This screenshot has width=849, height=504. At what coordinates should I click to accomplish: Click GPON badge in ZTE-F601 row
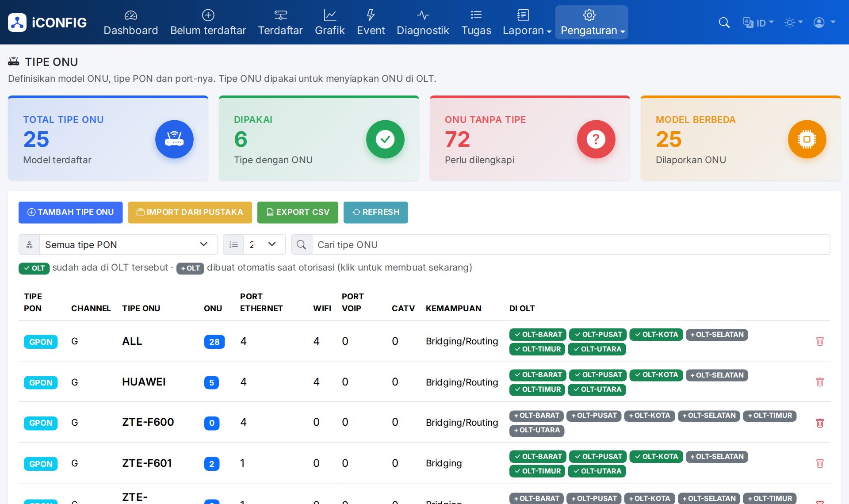point(41,464)
